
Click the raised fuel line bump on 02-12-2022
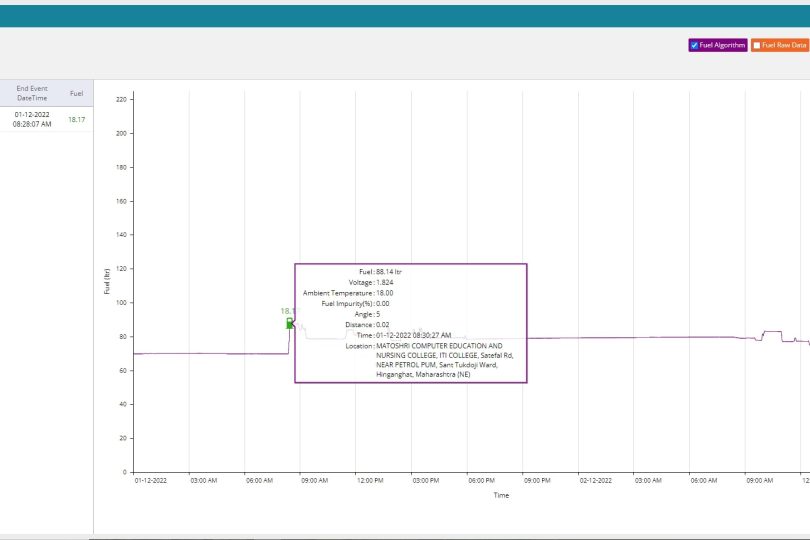coord(772,332)
